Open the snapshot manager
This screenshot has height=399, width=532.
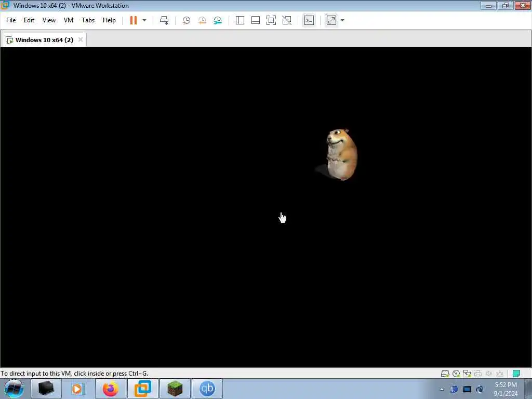(218, 20)
